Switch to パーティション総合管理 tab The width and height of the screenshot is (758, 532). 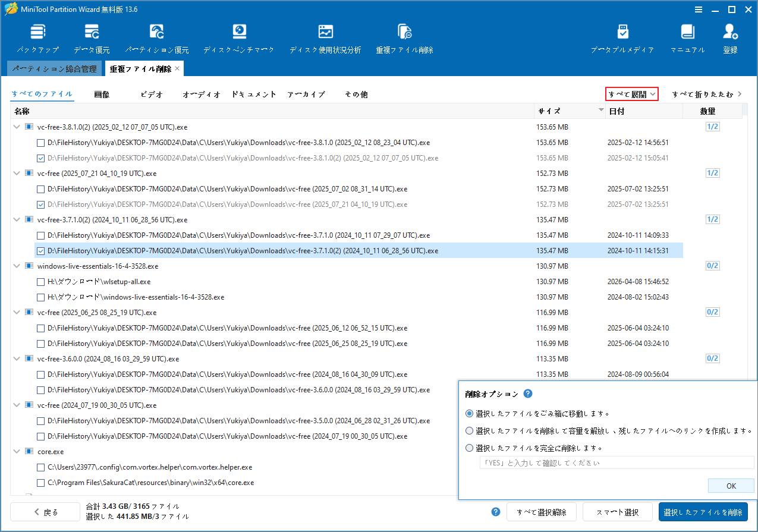tap(55, 69)
